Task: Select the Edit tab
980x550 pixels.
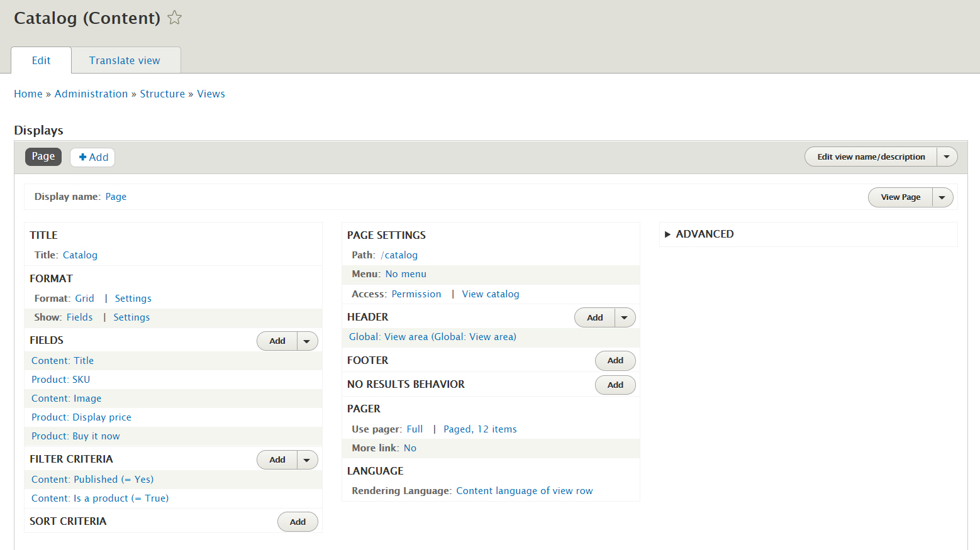Action: pos(41,60)
